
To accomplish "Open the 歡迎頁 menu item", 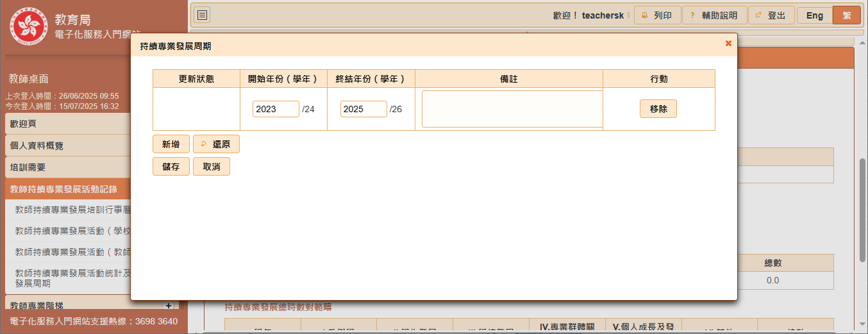I will (67, 124).
